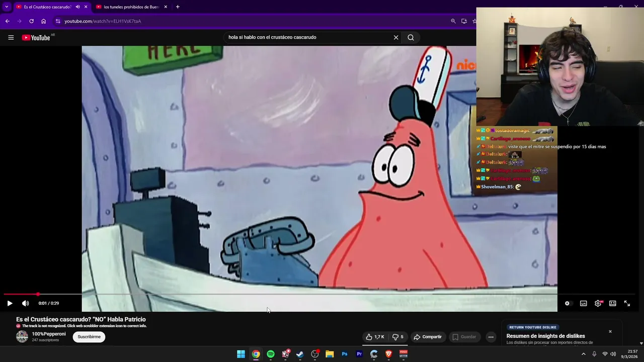Share the video via Compartir button
This screenshot has height=362, width=644.
coord(428,337)
